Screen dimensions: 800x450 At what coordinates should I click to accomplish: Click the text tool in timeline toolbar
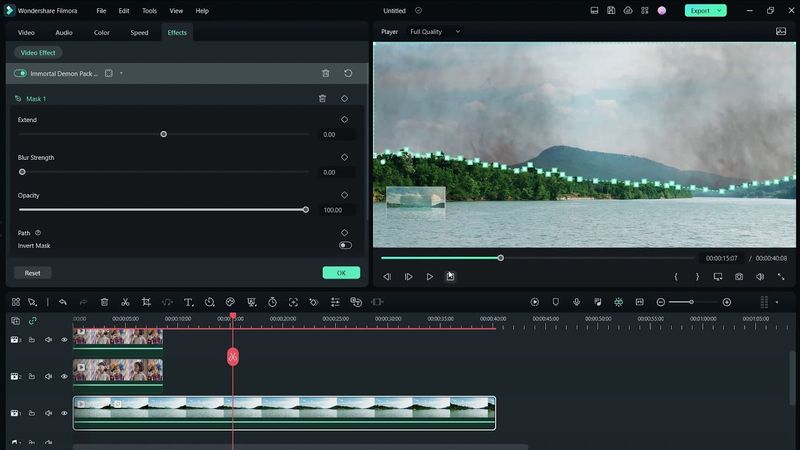point(188,302)
